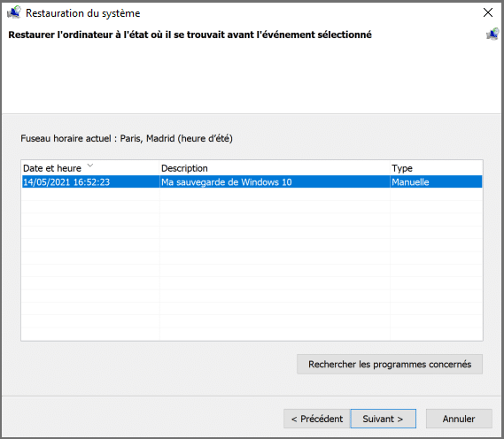Screen dimensions: 504x439
Task: Click the Fuseau horaire actuel label
Action: click(127, 138)
